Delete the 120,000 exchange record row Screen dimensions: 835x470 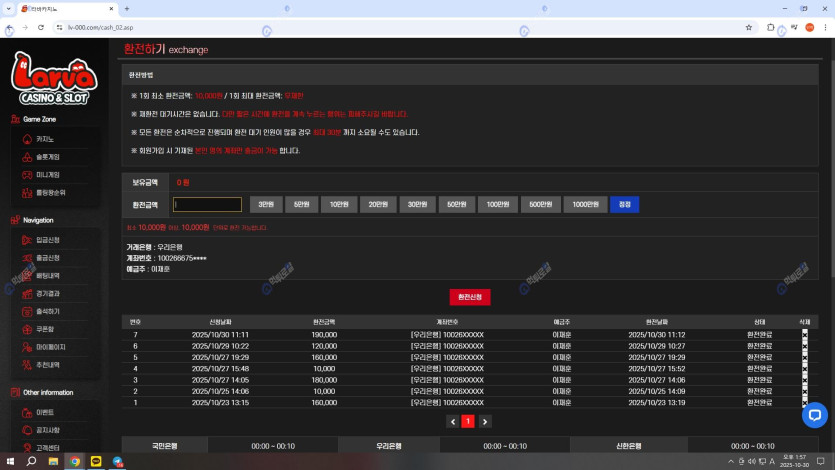point(805,346)
